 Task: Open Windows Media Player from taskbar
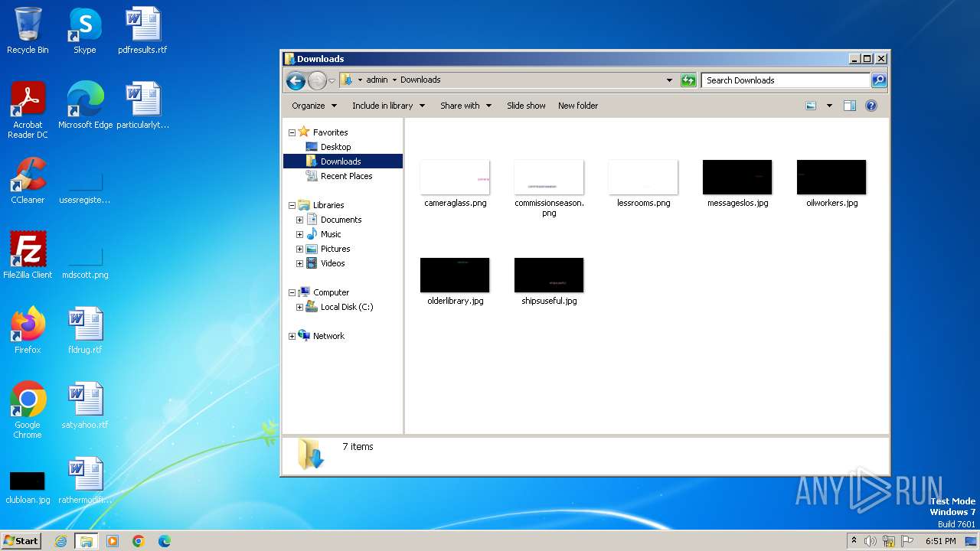coord(113,541)
